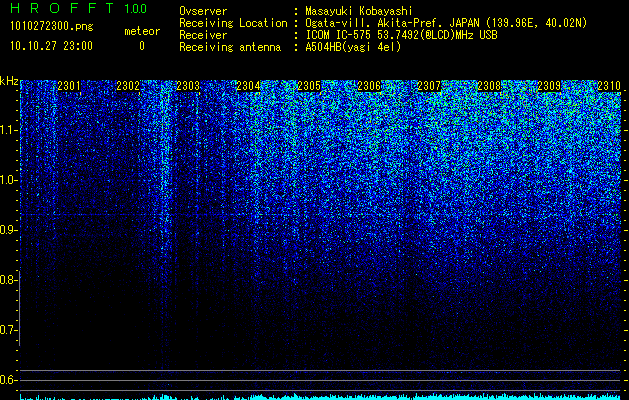629x400 pixels.
Task: Click the 2305 time marker
Action: (x=309, y=86)
